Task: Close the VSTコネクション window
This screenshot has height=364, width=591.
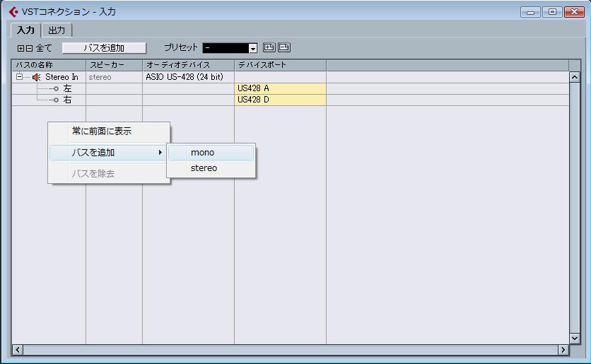Action: click(574, 12)
